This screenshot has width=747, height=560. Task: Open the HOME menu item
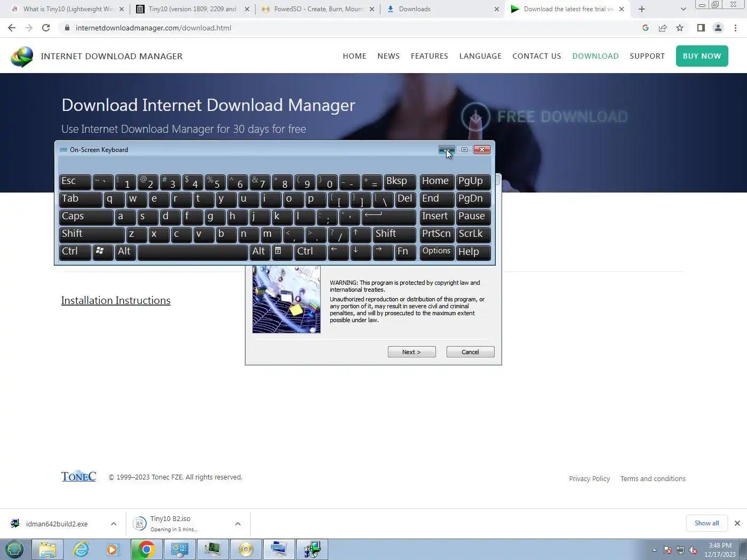pos(354,56)
